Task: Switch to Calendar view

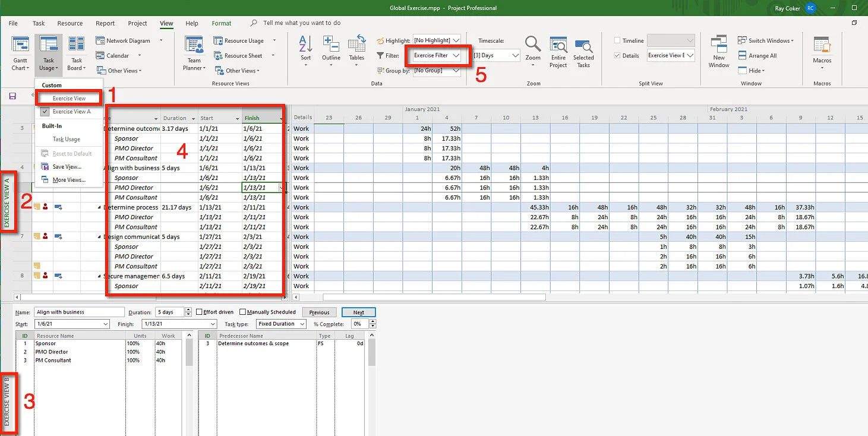Action: tap(113, 55)
